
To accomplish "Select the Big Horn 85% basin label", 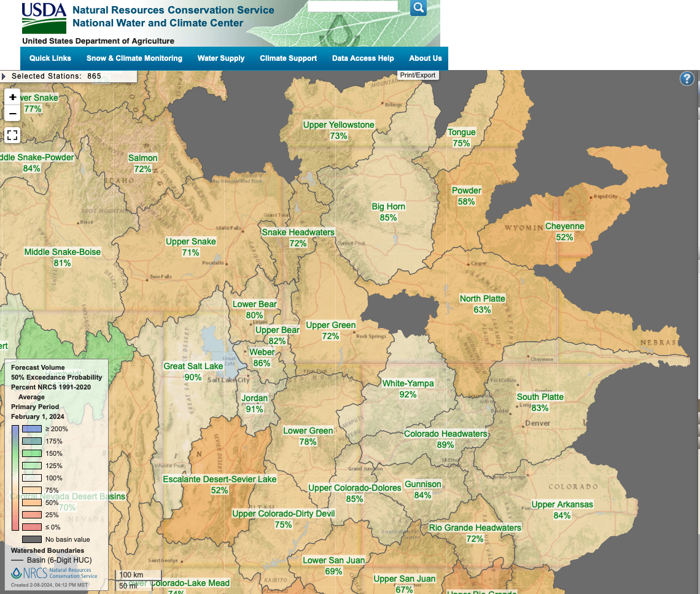I will click(388, 212).
